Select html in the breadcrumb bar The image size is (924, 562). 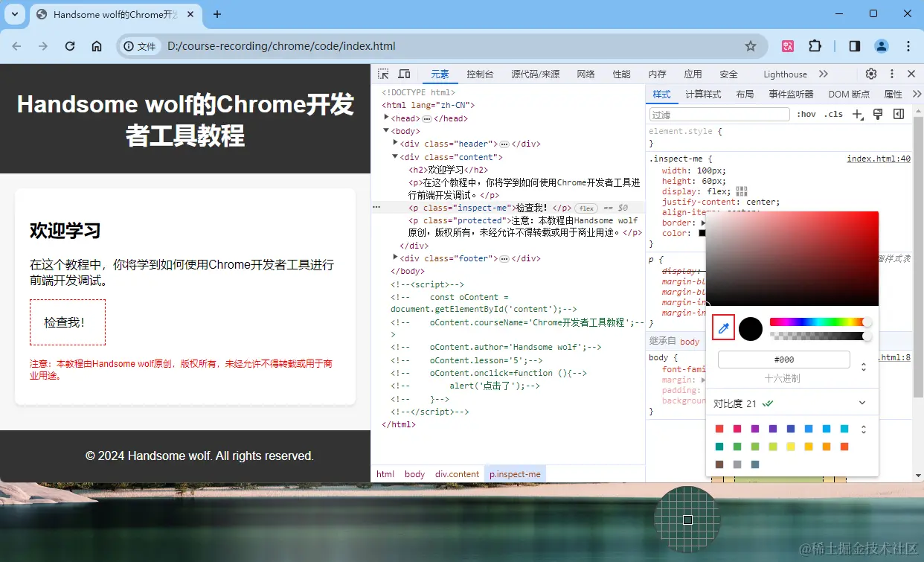click(x=385, y=474)
